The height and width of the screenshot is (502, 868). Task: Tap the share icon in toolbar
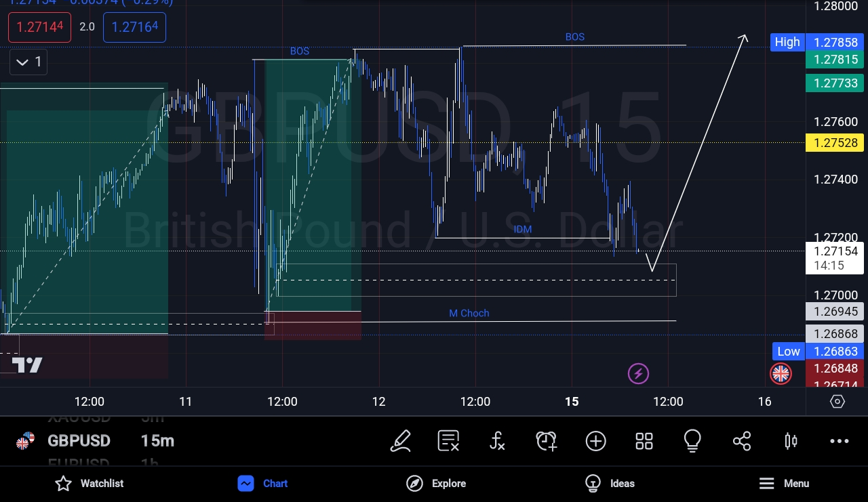pyautogui.click(x=742, y=441)
